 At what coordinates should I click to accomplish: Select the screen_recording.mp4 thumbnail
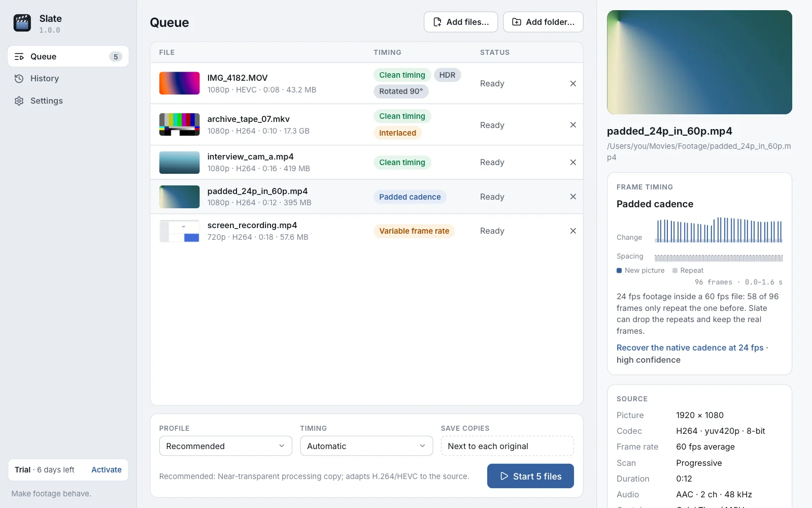179,231
